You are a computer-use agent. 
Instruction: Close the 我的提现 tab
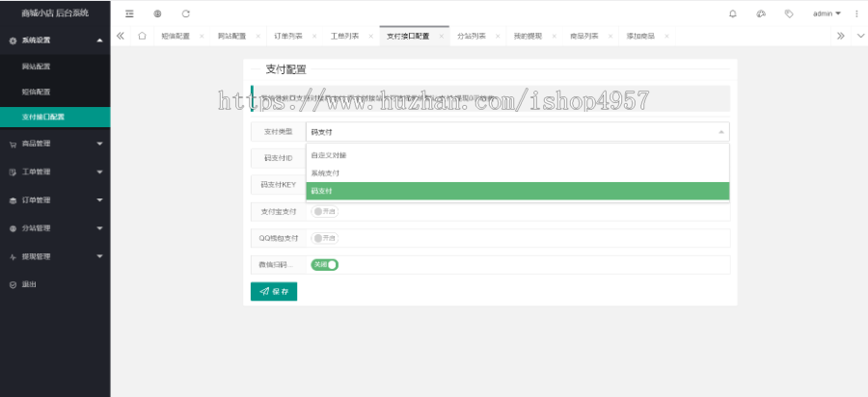(554, 37)
